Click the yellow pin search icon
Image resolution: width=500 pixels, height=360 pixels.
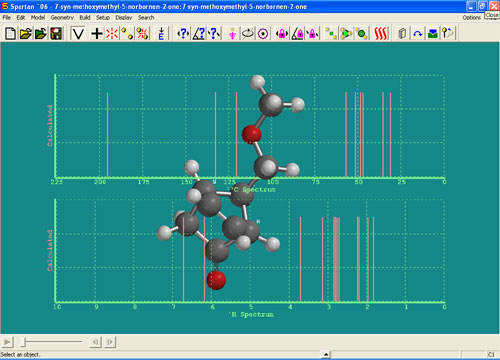(448, 34)
